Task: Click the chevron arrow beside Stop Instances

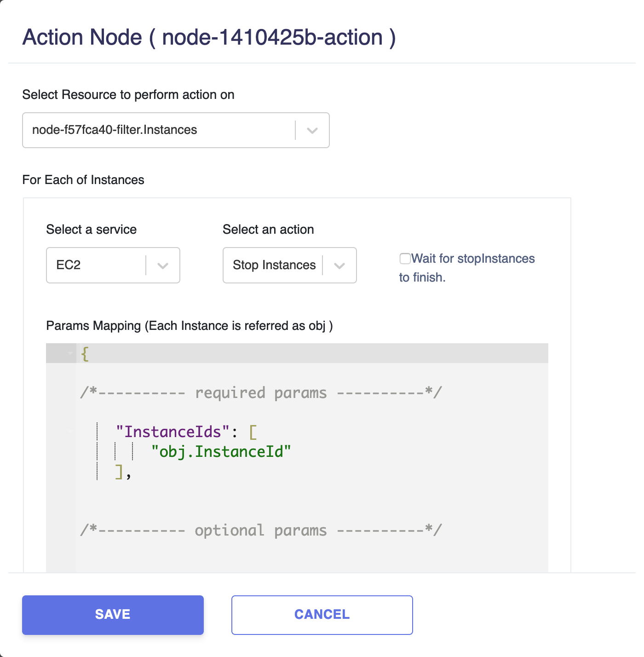Action: click(x=339, y=265)
